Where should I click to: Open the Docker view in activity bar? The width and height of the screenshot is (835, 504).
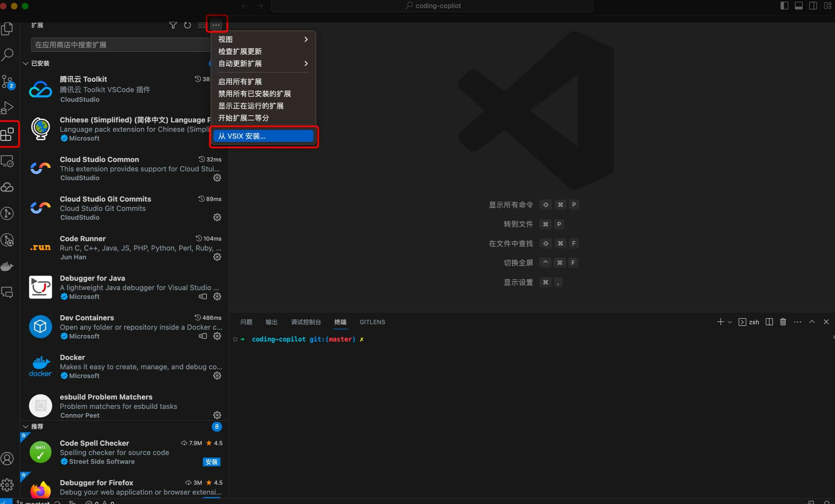[7, 266]
